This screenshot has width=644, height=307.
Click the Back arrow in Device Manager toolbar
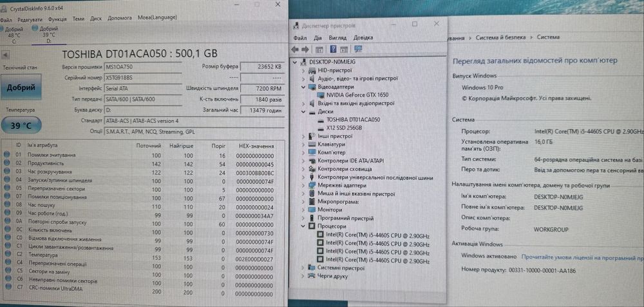point(295,50)
